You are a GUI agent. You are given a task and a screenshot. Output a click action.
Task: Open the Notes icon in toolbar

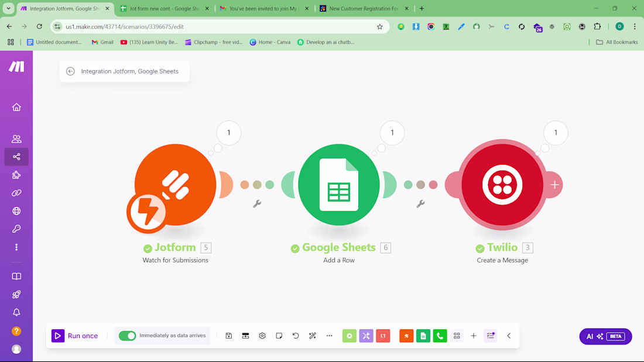coord(279,336)
